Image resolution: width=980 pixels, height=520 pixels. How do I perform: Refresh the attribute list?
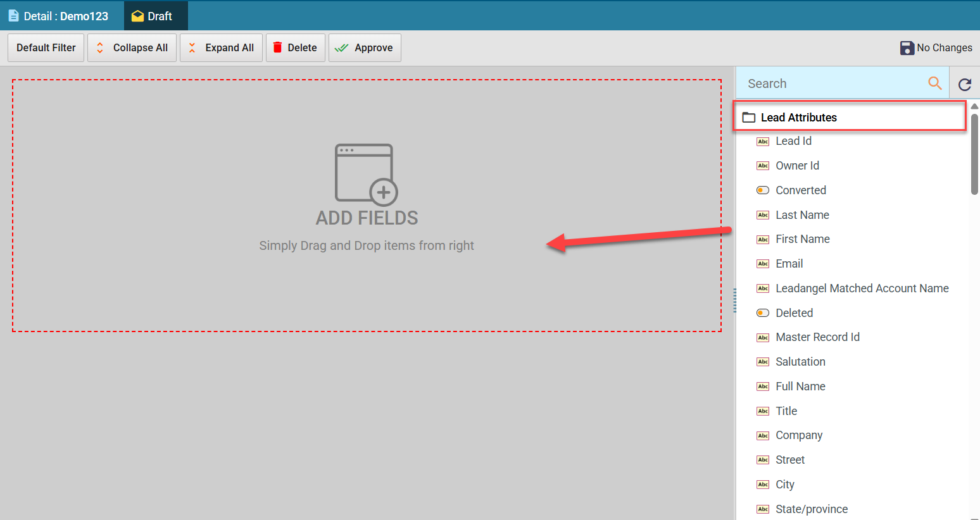965,84
